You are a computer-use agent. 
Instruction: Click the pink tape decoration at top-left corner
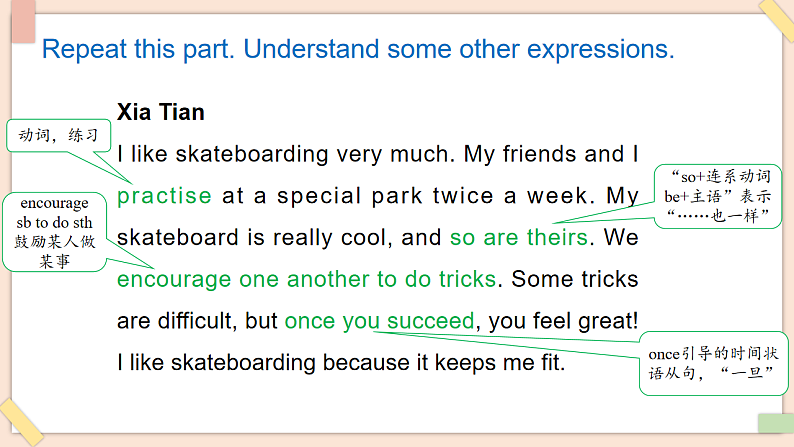[20, 21]
